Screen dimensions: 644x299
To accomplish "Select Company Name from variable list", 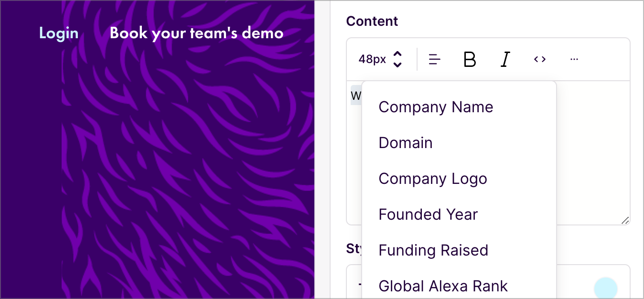I will coord(436,107).
